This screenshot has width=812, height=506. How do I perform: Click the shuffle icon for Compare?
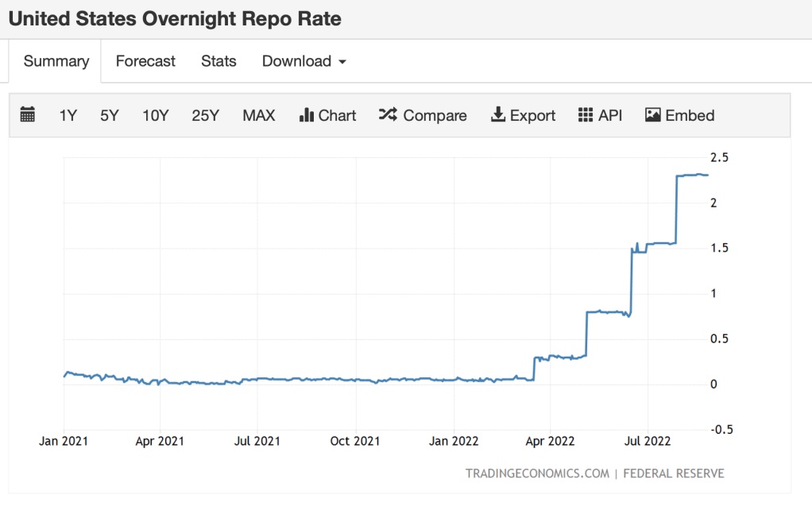click(x=387, y=115)
